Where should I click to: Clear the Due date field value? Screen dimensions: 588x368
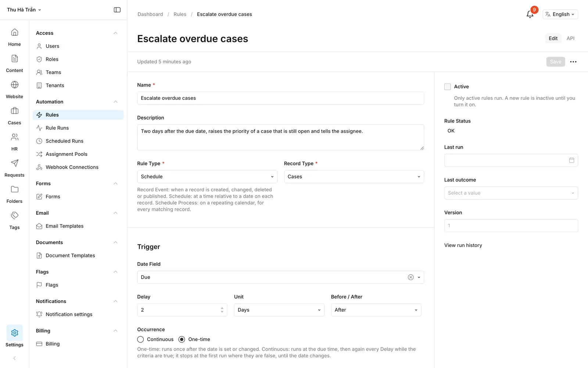coord(410,277)
